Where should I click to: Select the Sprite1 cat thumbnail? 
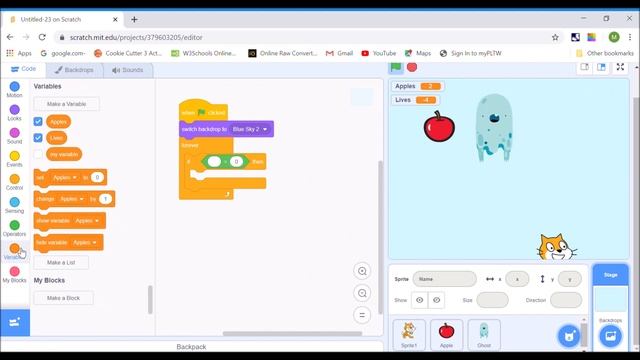[x=409, y=335]
